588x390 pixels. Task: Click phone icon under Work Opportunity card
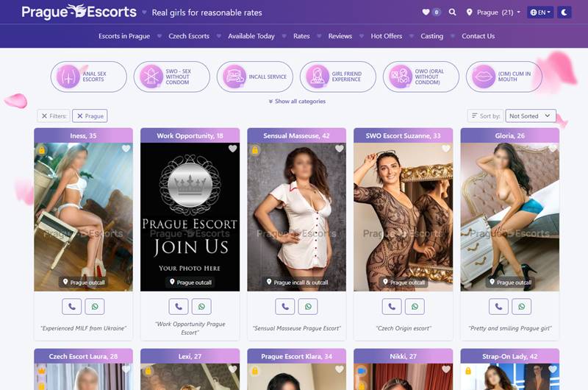tap(179, 307)
